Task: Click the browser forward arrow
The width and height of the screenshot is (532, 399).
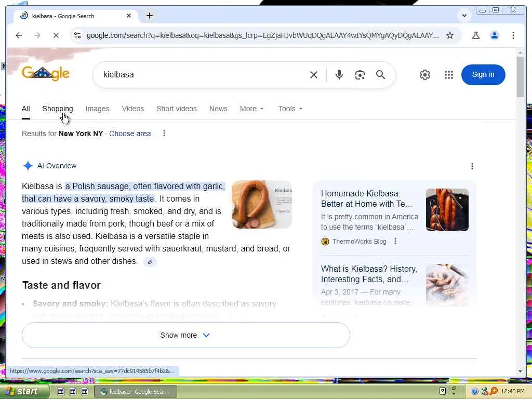Action: 37,35
